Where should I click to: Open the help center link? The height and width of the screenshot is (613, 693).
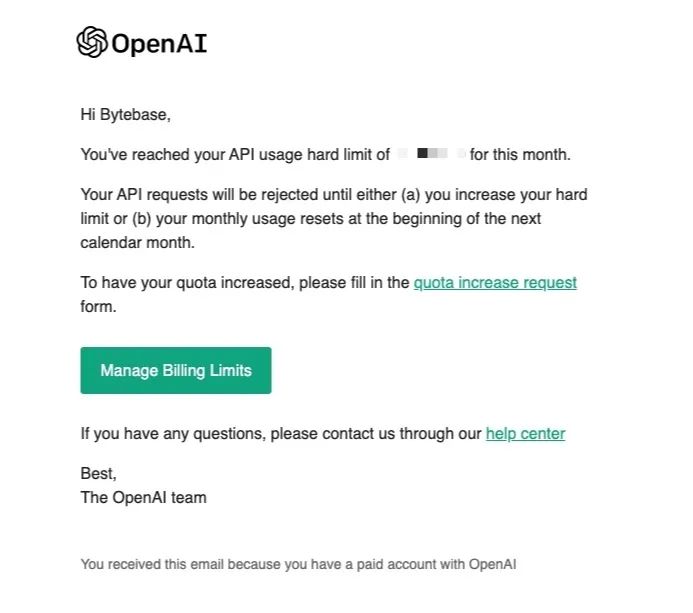(x=525, y=434)
